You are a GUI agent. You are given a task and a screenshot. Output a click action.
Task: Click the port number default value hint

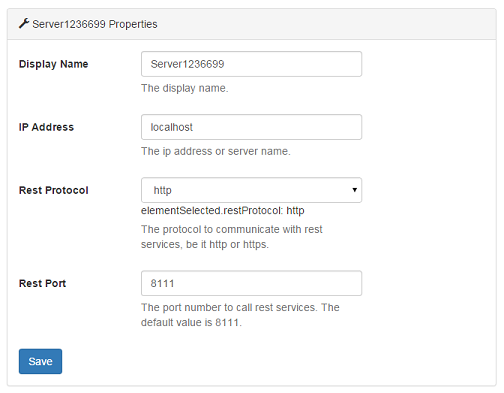tap(240, 315)
